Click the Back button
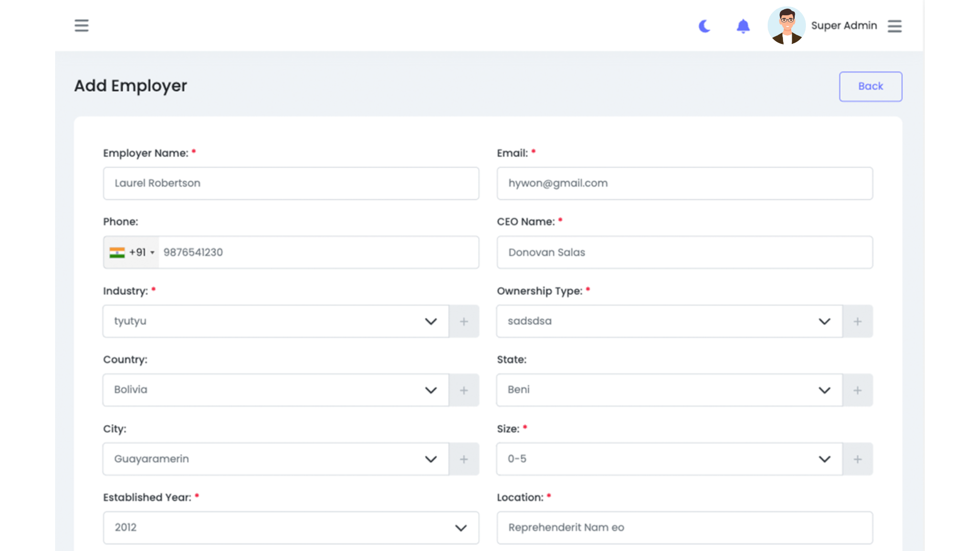The image size is (980, 551). click(x=870, y=86)
